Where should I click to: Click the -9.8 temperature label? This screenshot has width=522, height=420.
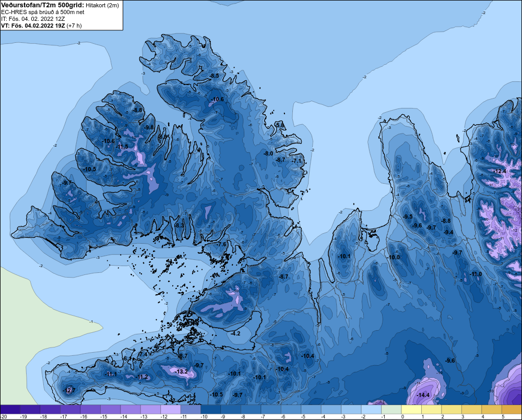pos(149,127)
